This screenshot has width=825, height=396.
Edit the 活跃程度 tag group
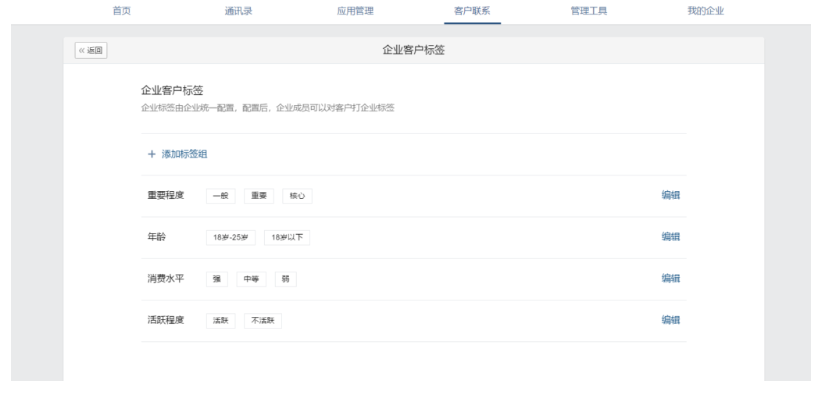click(670, 320)
